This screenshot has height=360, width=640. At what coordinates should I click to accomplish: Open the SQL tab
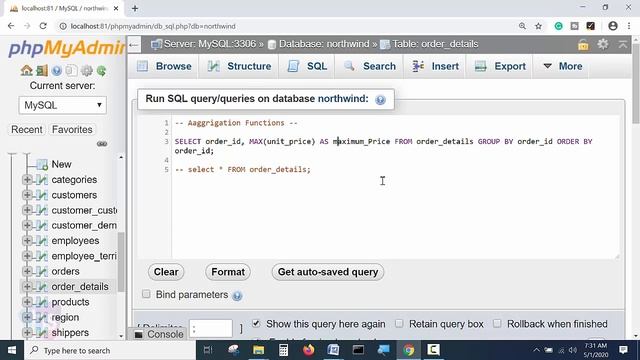(307, 66)
